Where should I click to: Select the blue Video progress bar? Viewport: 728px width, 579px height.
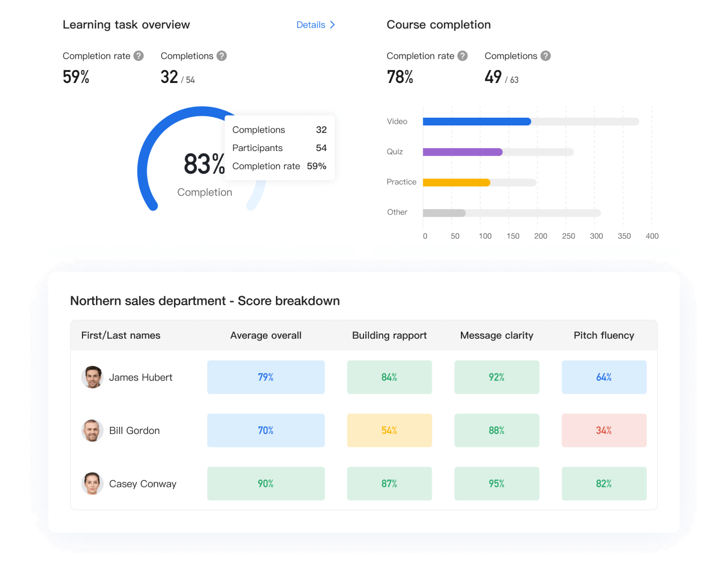coord(476,122)
